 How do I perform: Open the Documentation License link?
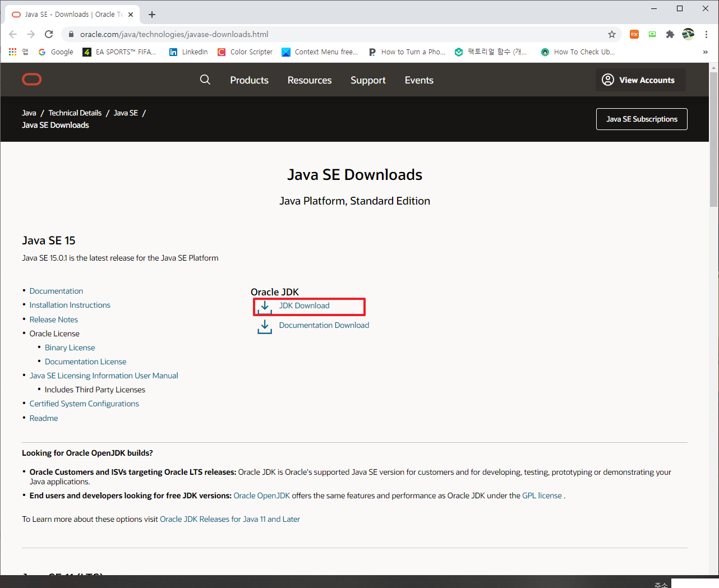click(x=86, y=362)
